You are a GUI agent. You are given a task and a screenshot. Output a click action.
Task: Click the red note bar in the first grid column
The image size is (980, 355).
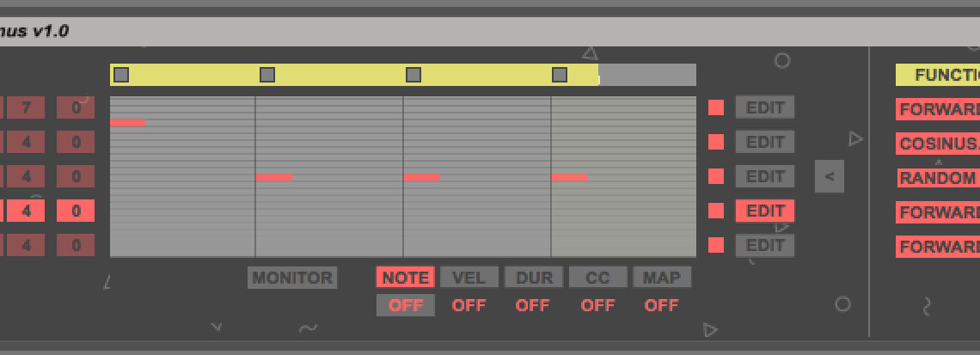(128, 122)
